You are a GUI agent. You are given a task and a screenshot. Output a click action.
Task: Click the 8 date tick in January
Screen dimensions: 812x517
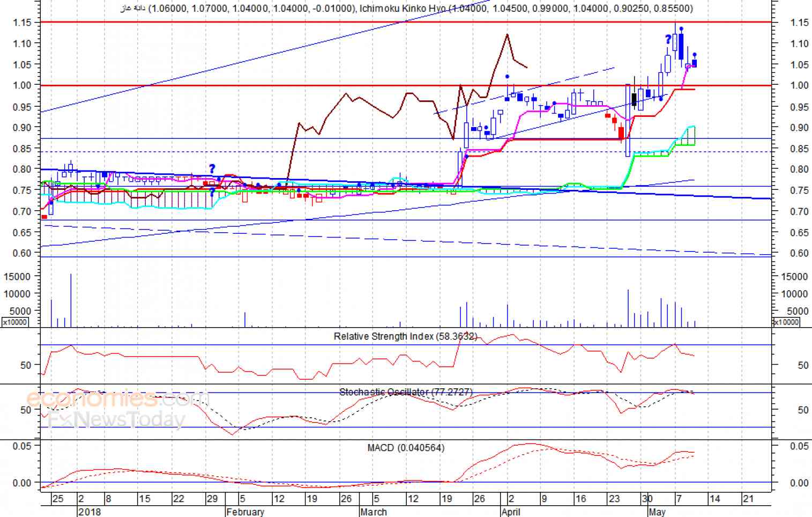point(108,499)
